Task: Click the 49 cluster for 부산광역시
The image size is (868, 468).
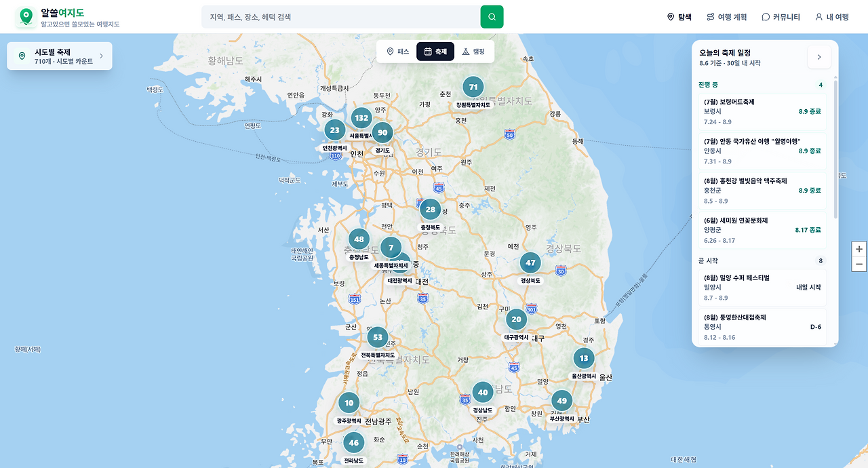Action: [x=561, y=401]
